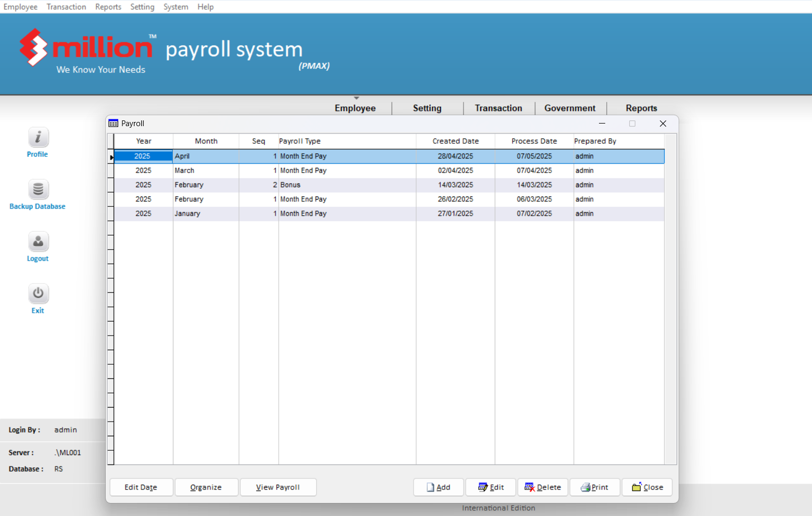This screenshot has height=516, width=812.
Task: Click the Logout user icon
Action: click(x=38, y=242)
